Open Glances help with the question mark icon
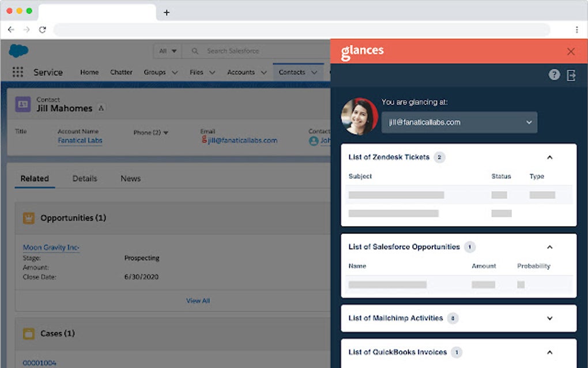The image size is (588, 368). 554,74
